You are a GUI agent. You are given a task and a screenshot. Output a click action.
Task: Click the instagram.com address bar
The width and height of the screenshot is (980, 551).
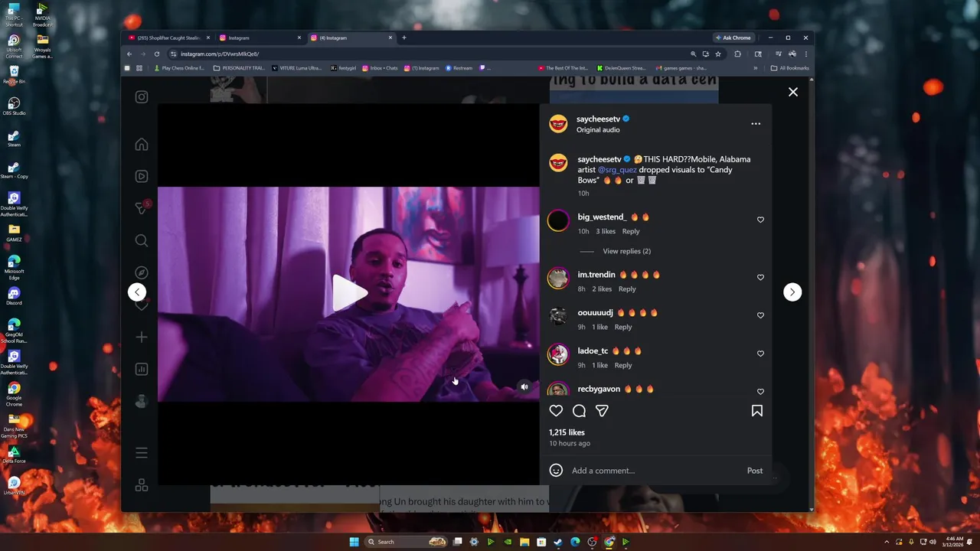(429, 54)
